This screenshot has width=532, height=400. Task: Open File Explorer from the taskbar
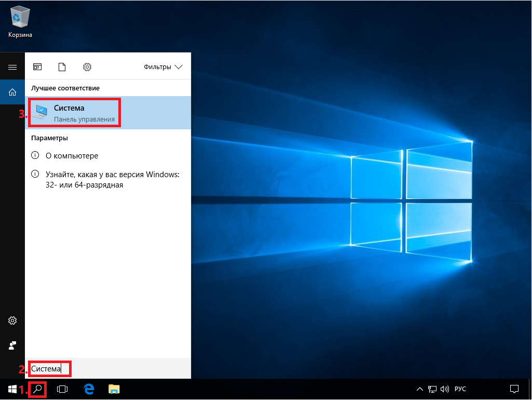[x=114, y=389]
